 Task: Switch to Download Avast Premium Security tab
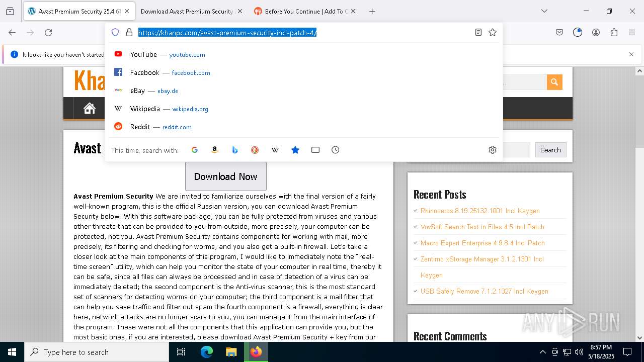[x=191, y=11]
